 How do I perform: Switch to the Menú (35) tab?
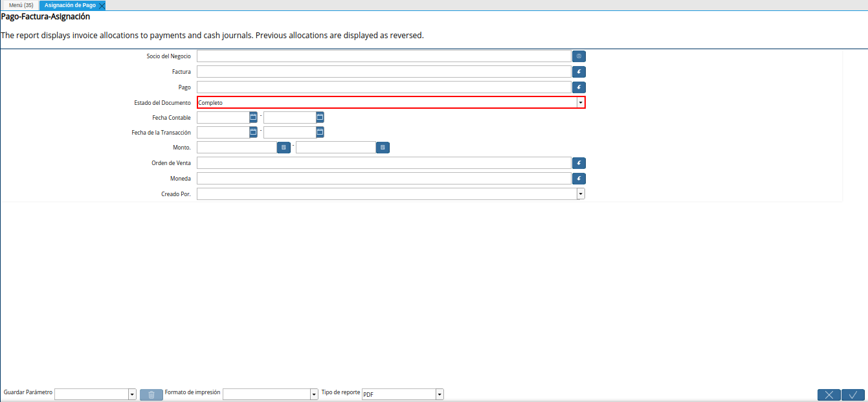21,5
